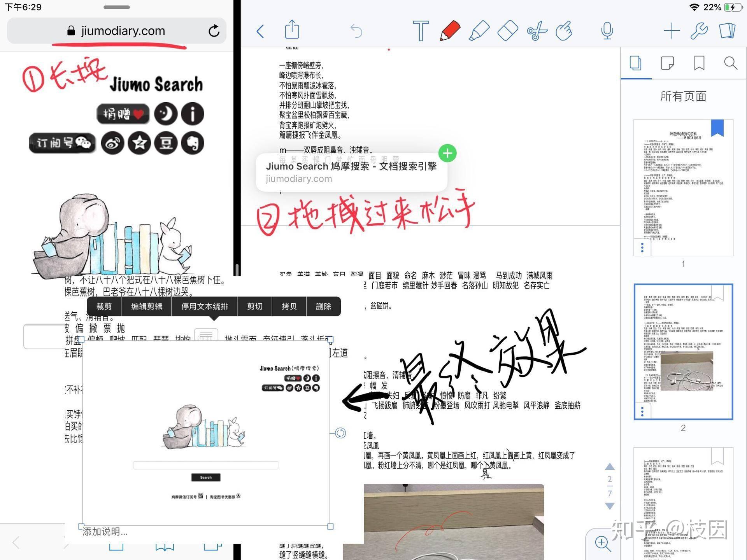Open document settings via the wrench icon
The image size is (747, 560).
tap(699, 31)
